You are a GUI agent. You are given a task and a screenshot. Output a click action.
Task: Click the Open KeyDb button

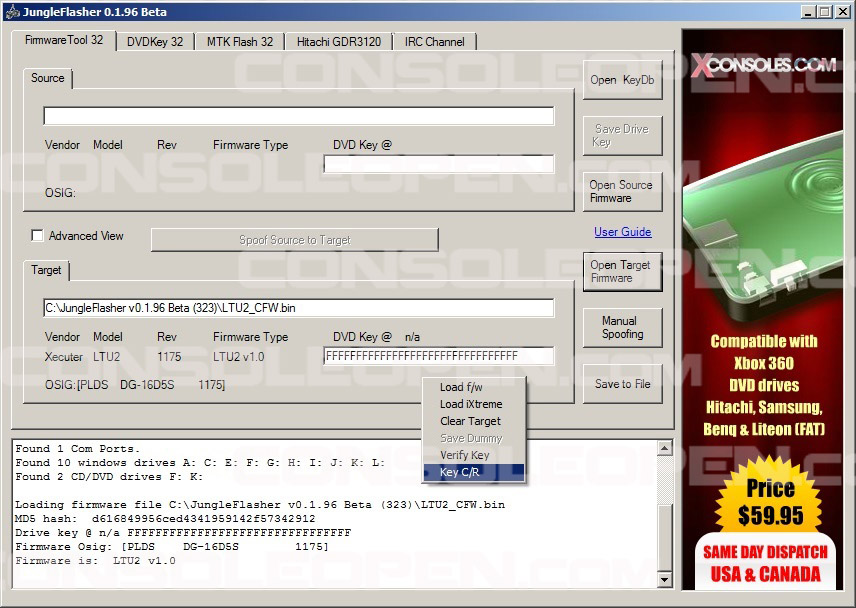(x=622, y=80)
